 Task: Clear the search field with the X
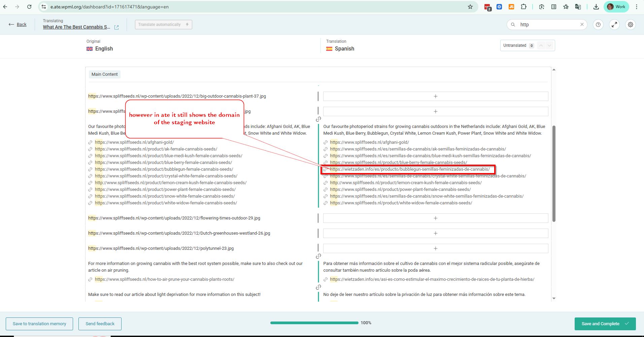click(x=582, y=25)
